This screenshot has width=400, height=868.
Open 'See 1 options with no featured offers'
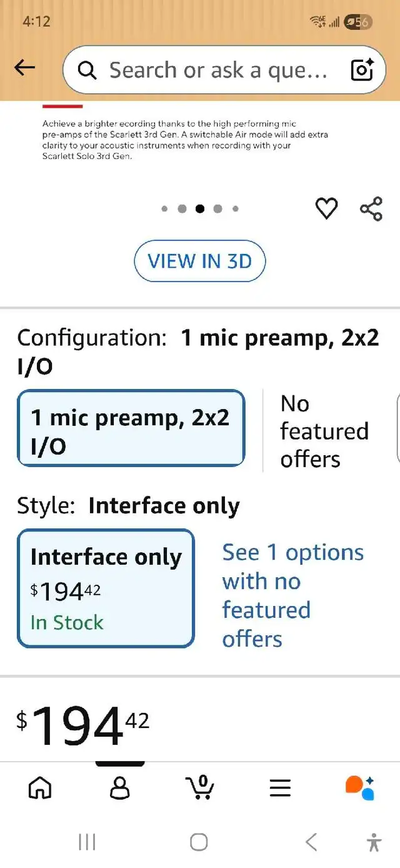coord(292,595)
